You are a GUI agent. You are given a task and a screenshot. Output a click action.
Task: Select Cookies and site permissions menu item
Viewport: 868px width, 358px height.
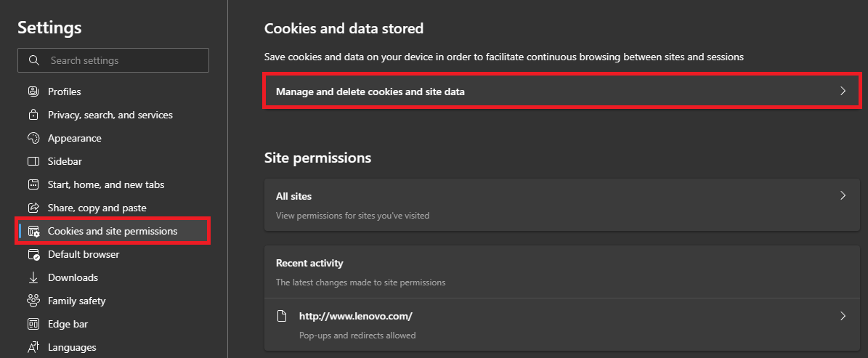(113, 231)
